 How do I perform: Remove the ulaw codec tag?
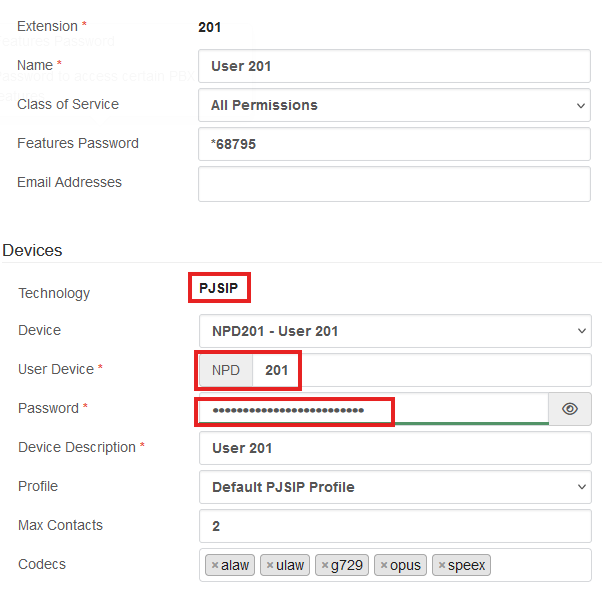[x=270, y=565]
